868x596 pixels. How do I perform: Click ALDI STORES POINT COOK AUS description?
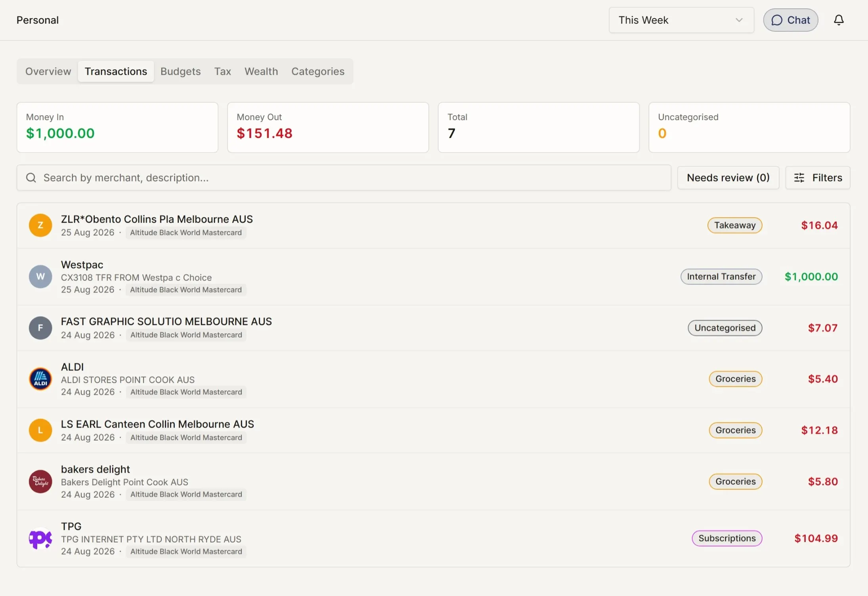[x=128, y=380]
